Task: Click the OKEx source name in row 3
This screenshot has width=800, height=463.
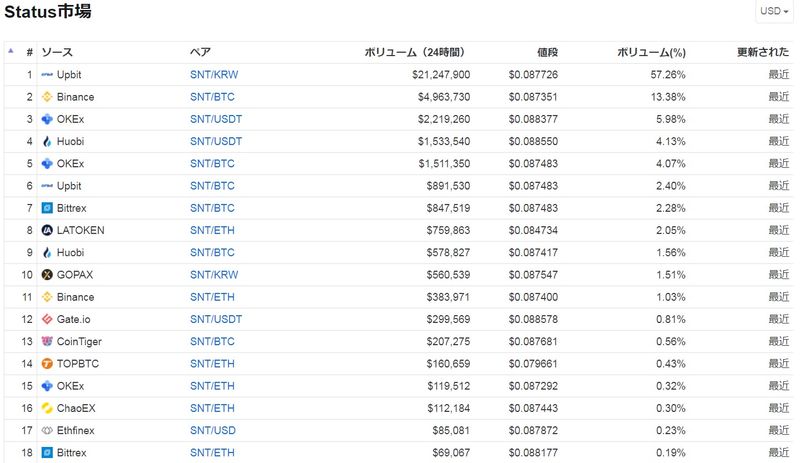Action: pyautogui.click(x=71, y=119)
